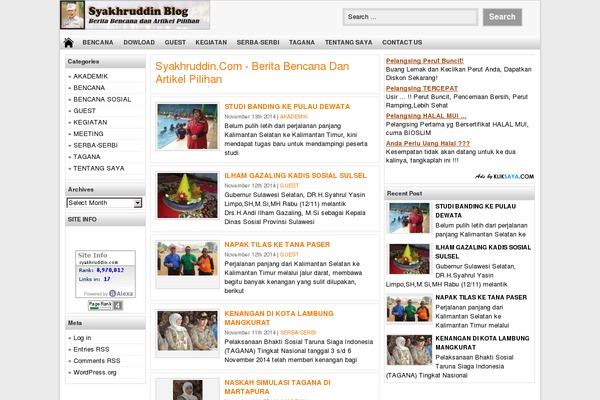Open the Syakhruddin Blog header logo
The image size is (600, 400).
click(x=135, y=15)
